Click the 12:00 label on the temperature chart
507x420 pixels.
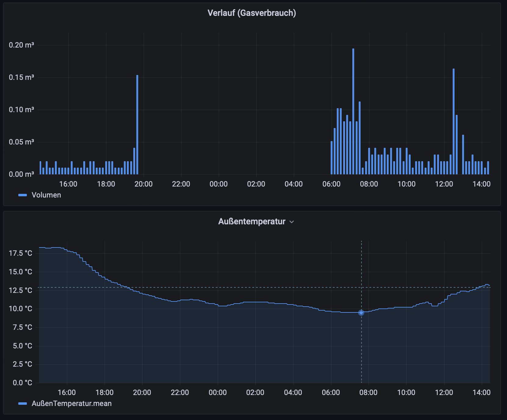444,393
